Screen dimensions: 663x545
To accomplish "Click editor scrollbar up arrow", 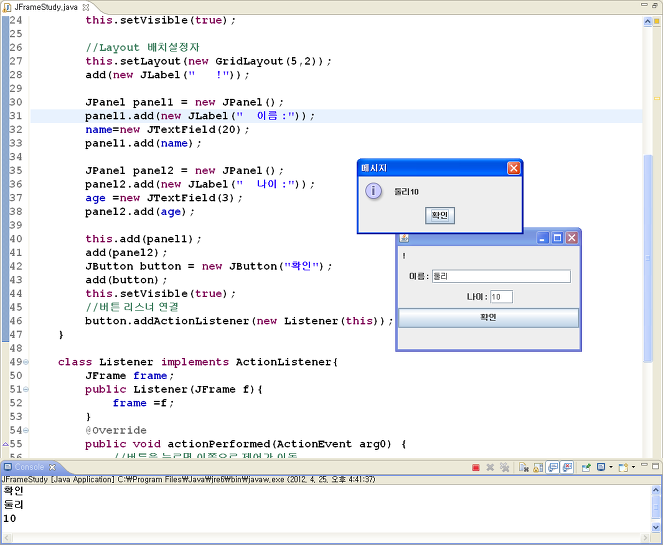I will (x=647, y=22).
